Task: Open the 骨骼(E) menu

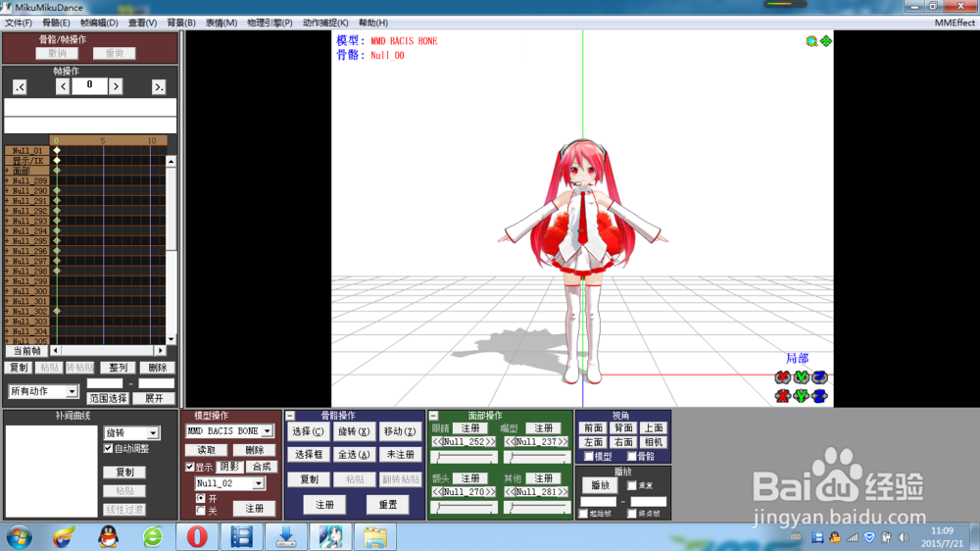Action: (x=56, y=23)
